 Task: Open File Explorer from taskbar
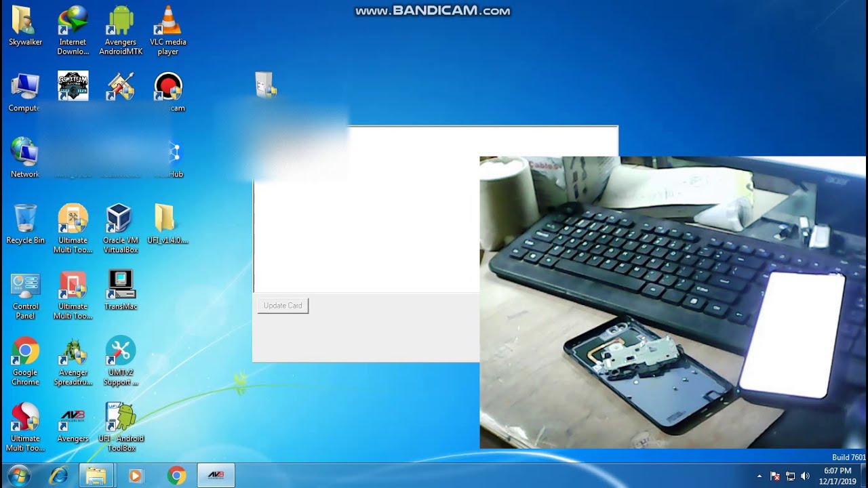(x=96, y=476)
